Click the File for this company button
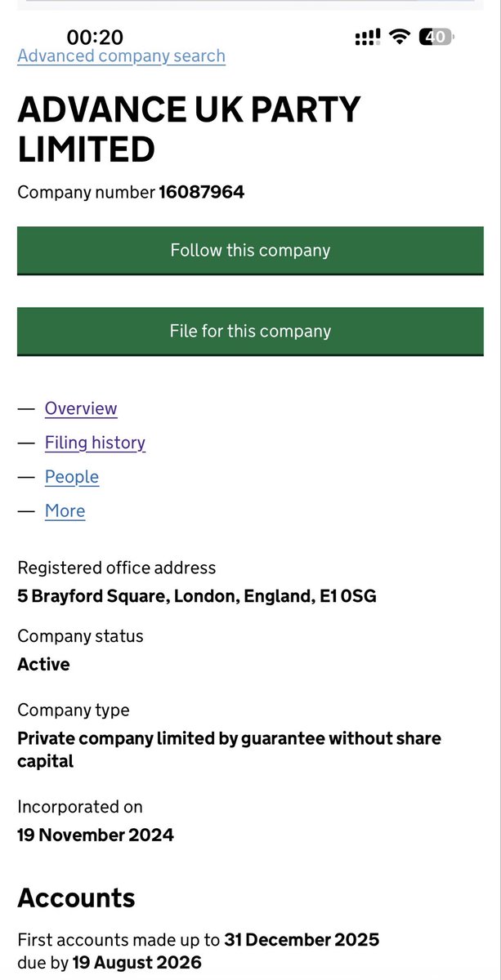501x980 pixels. 250,332
